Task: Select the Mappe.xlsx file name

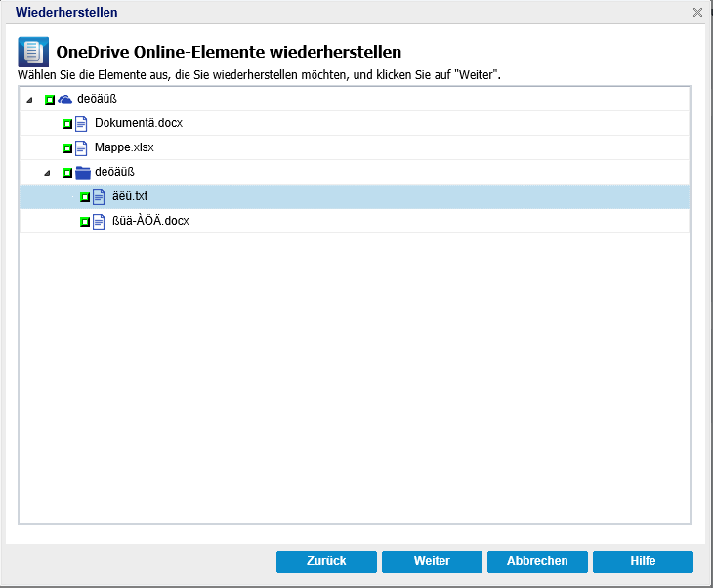Action: click(124, 147)
